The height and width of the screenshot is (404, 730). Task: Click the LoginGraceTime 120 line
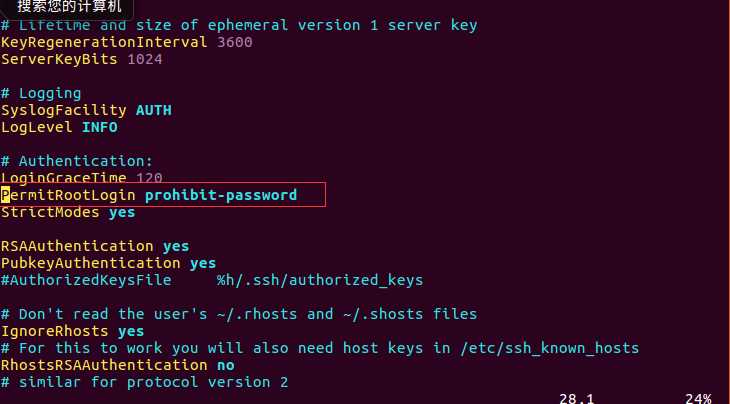[81, 178]
